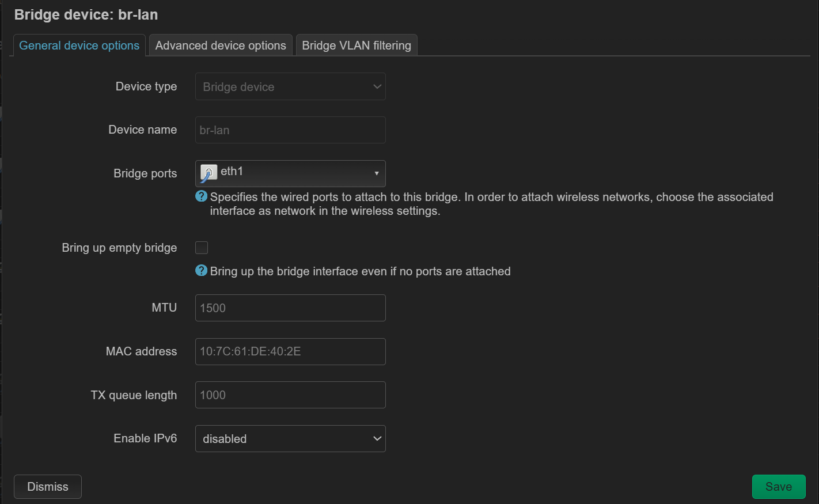This screenshot has width=819, height=504.
Task: Open the Bridge ports dropdown showing eth1
Action: point(290,173)
